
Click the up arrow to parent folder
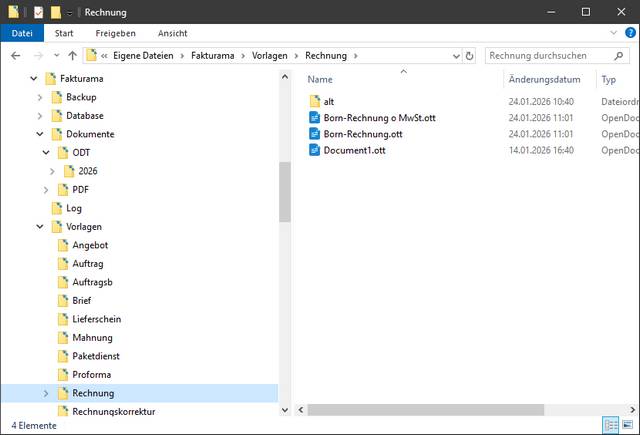click(x=71, y=55)
